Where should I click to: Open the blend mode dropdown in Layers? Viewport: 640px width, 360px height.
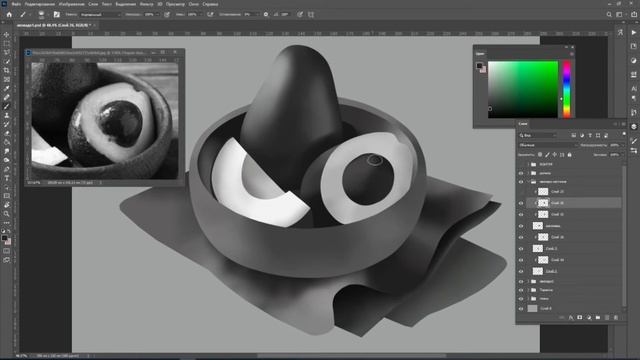tap(548, 145)
